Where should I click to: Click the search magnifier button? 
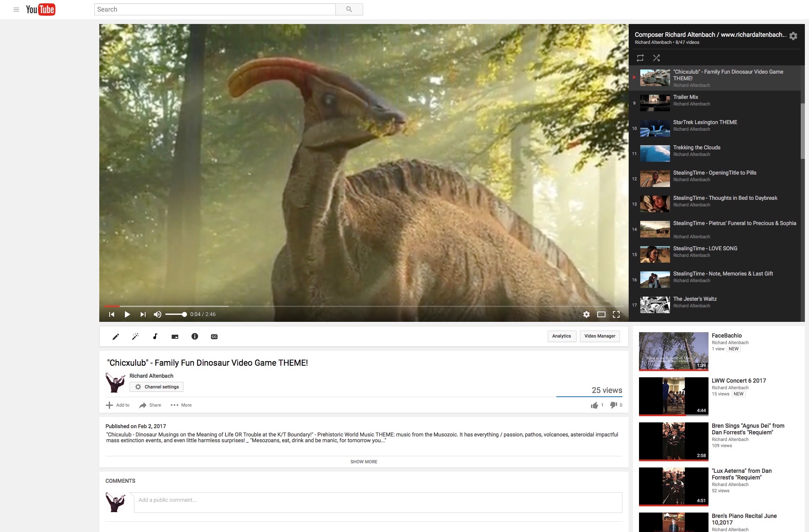click(x=349, y=10)
